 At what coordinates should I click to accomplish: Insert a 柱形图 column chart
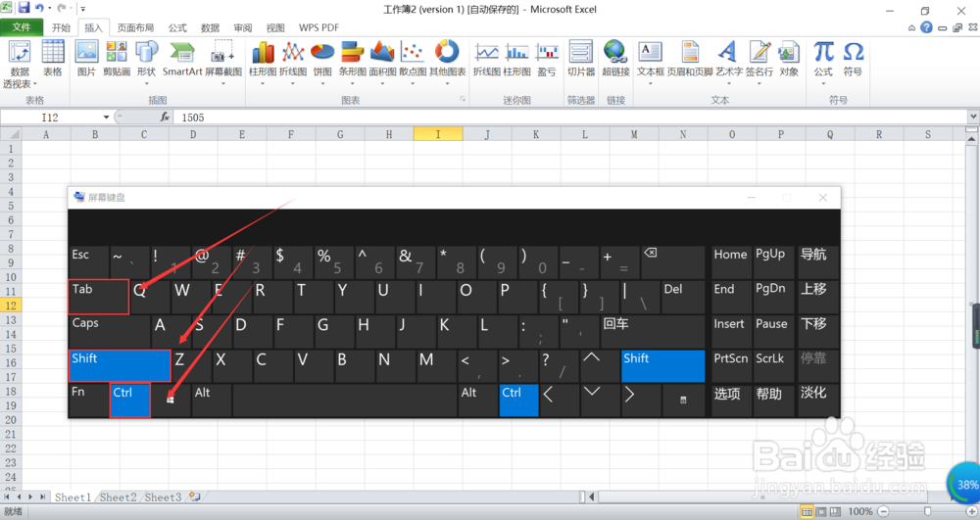pos(263,63)
